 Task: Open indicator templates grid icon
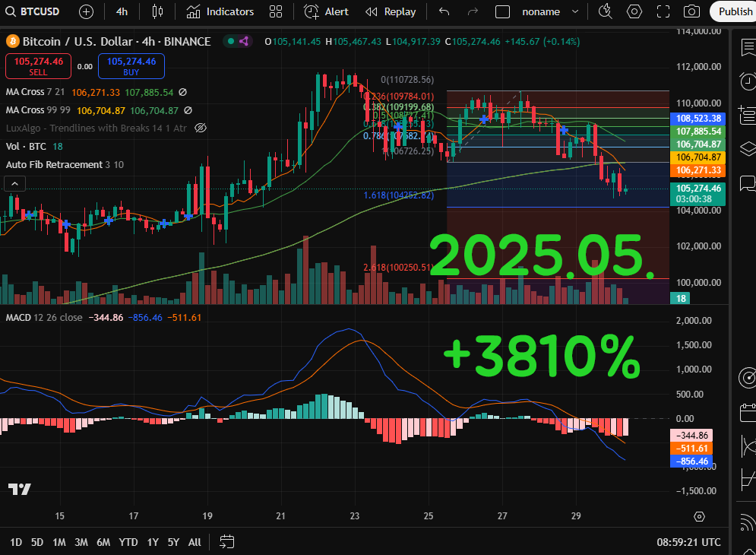tap(276, 11)
